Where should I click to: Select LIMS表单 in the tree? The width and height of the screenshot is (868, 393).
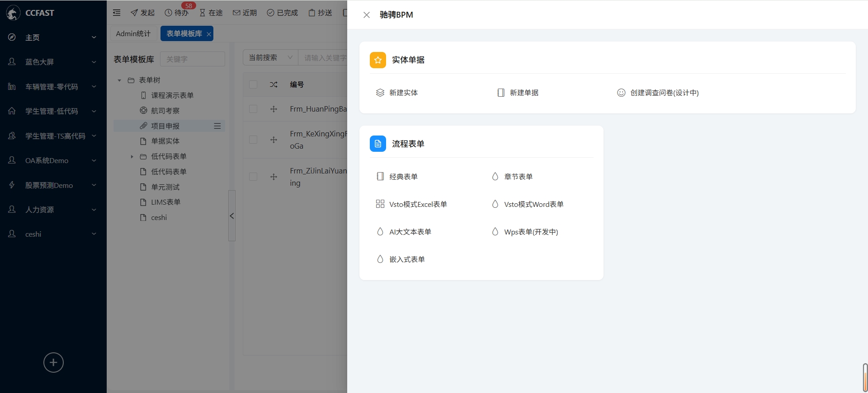pyautogui.click(x=165, y=202)
